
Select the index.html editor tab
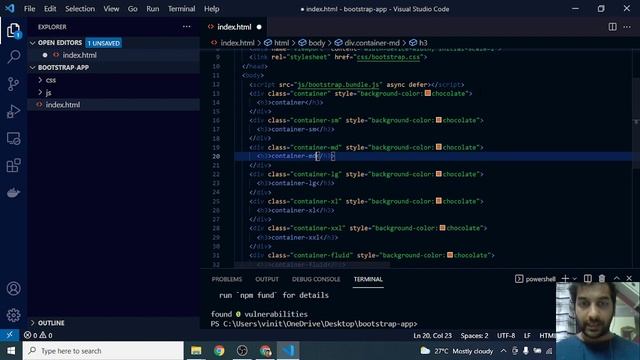[234, 27]
